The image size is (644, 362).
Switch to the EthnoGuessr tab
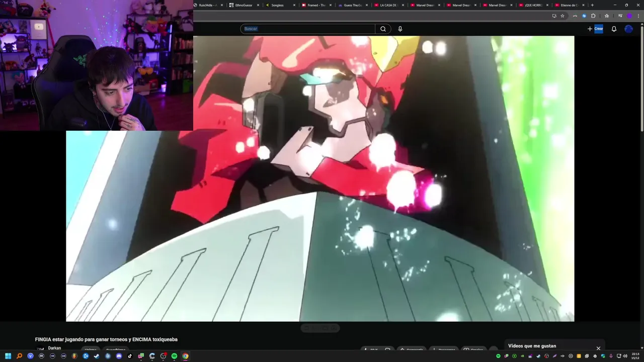244,5
